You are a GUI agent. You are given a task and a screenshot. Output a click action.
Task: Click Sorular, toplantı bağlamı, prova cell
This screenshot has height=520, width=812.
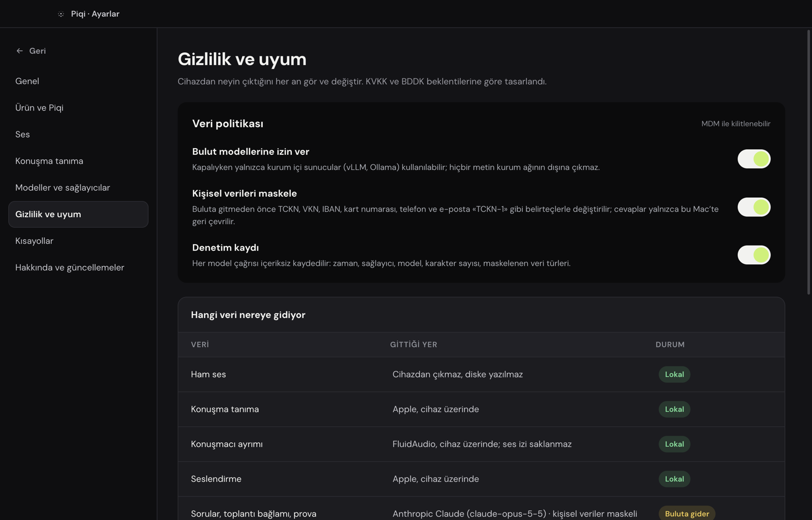click(254, 514)
